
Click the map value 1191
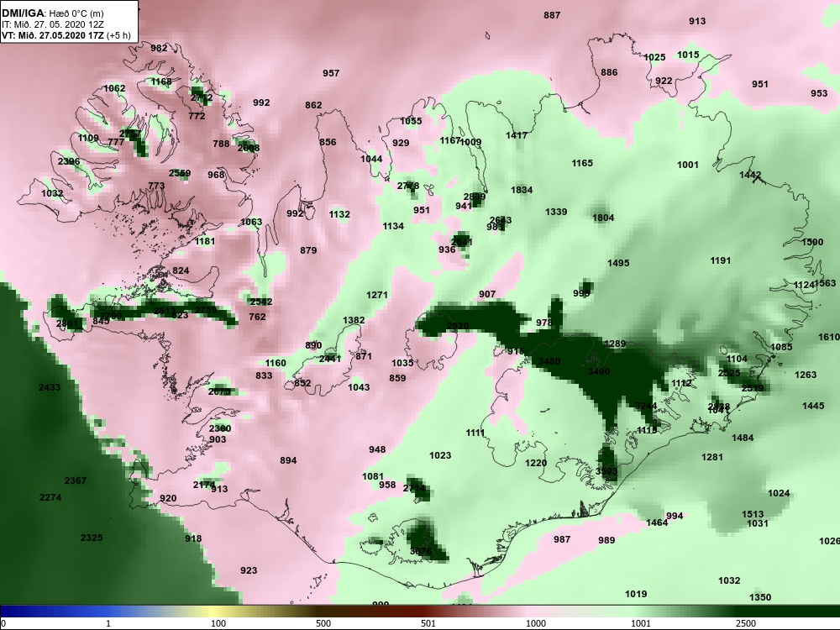721,260
